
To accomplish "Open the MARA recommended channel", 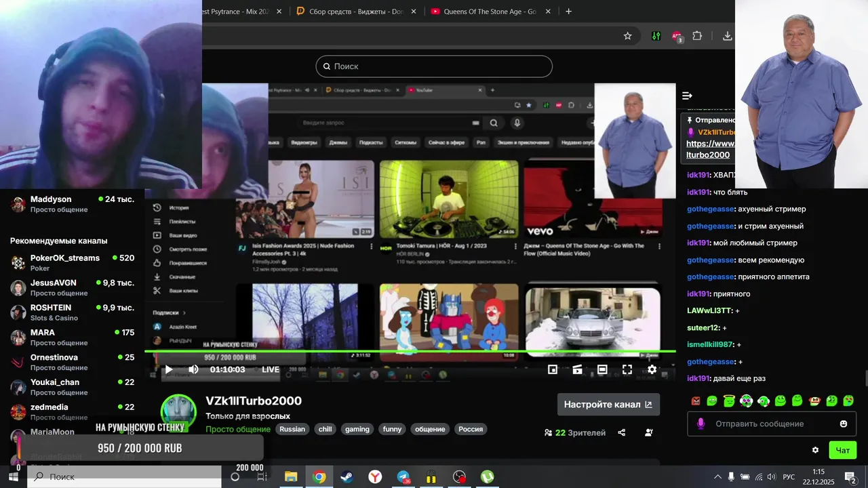I will pyautogui.click(x=72, y=338).
